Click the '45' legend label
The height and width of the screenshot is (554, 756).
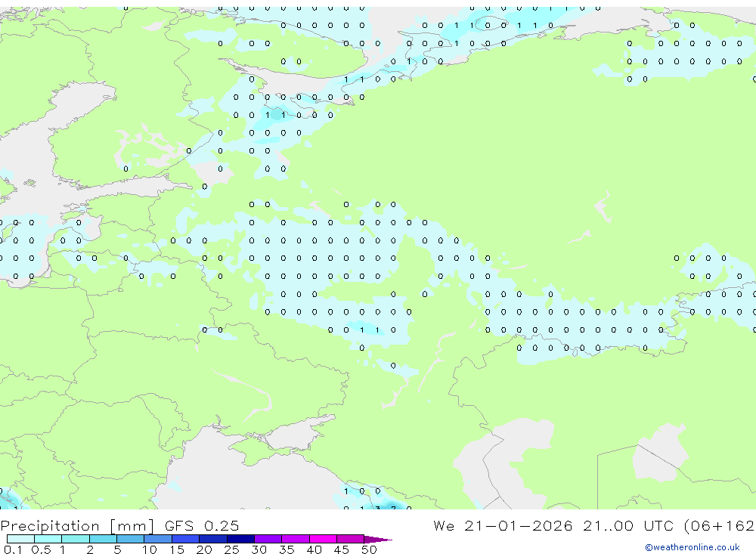point(342,549)
